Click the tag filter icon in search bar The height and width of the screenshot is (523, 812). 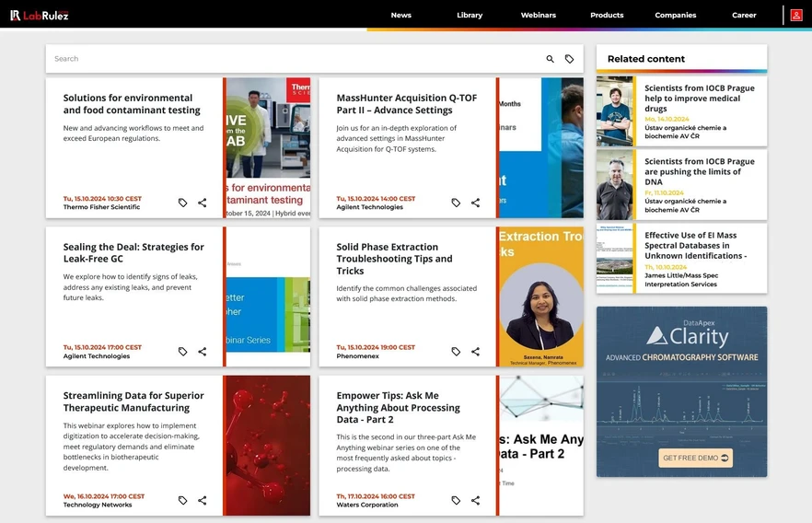pos(569,59)
